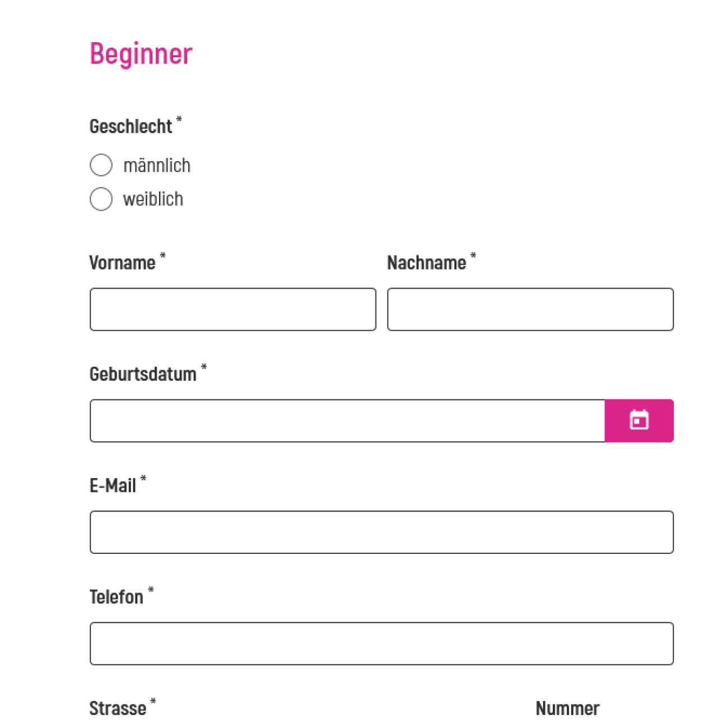
Task: Focus the E-Mail input field
Action: (x=381, y=532)
